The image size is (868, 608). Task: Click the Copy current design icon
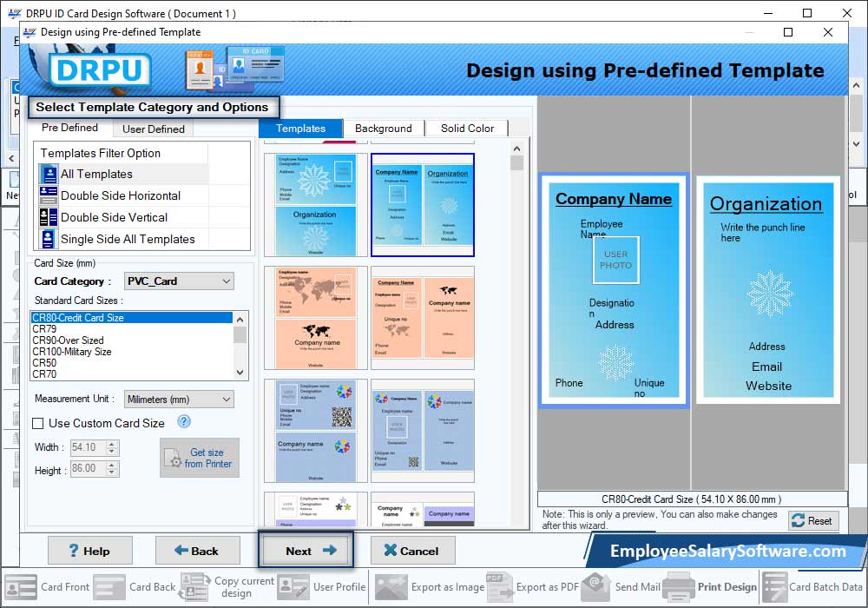point(194,586)
